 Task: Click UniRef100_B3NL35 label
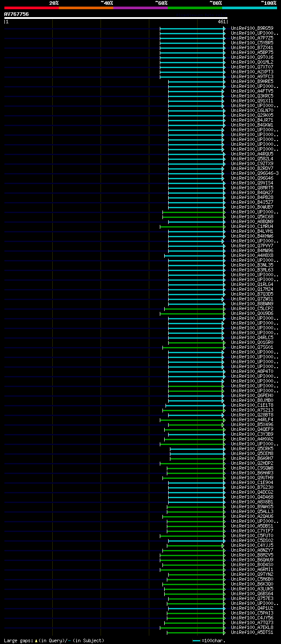tap(252, 265)
